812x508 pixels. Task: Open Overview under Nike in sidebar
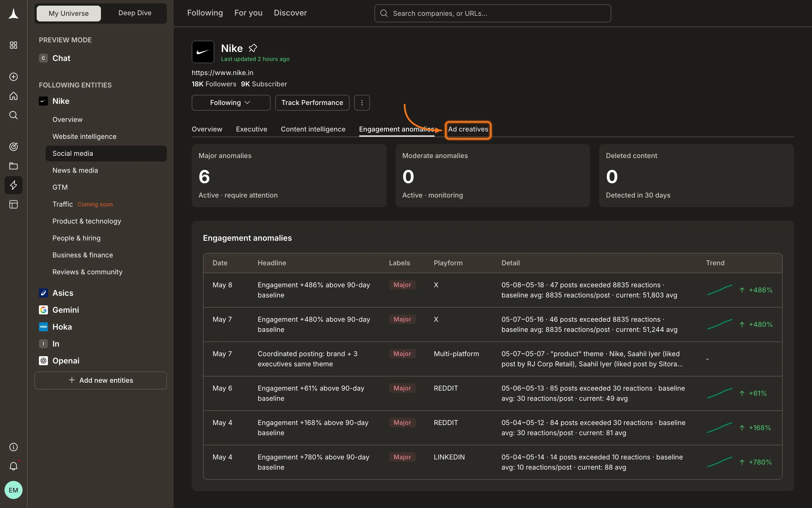(67, 120)
